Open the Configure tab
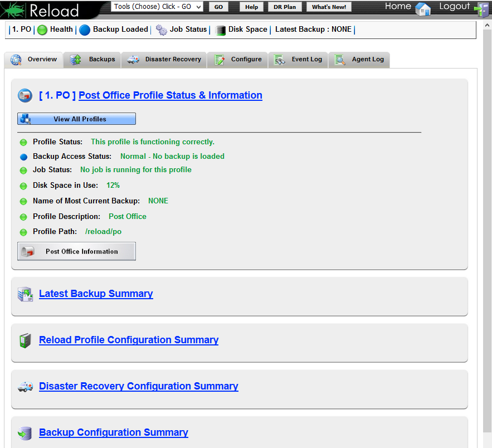The width and height of the screenshot is (492, 448). point(237,60)
